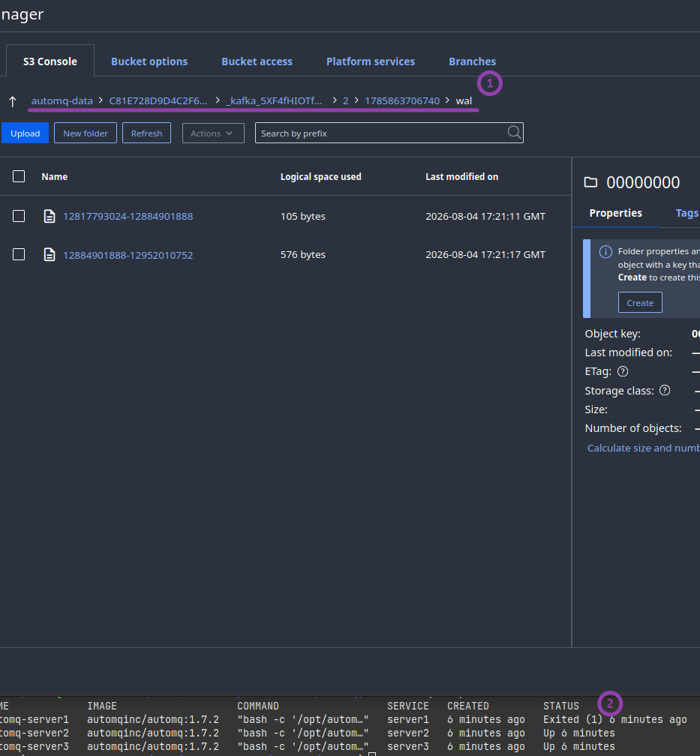This screenshot has width=700, height=756.
Task: Go up one folder level arrow
Action: pyautogui.click(x=13, y=101)
